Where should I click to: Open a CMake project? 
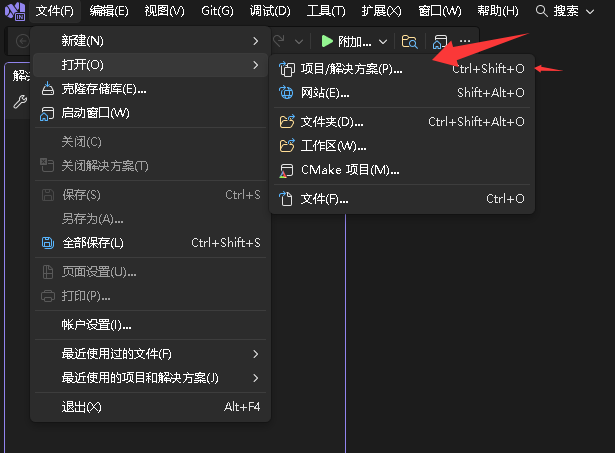coord(350,170)
